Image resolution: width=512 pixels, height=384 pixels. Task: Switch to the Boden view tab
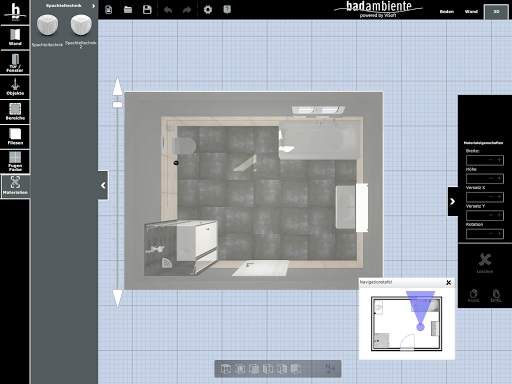(x=447, y=11)
